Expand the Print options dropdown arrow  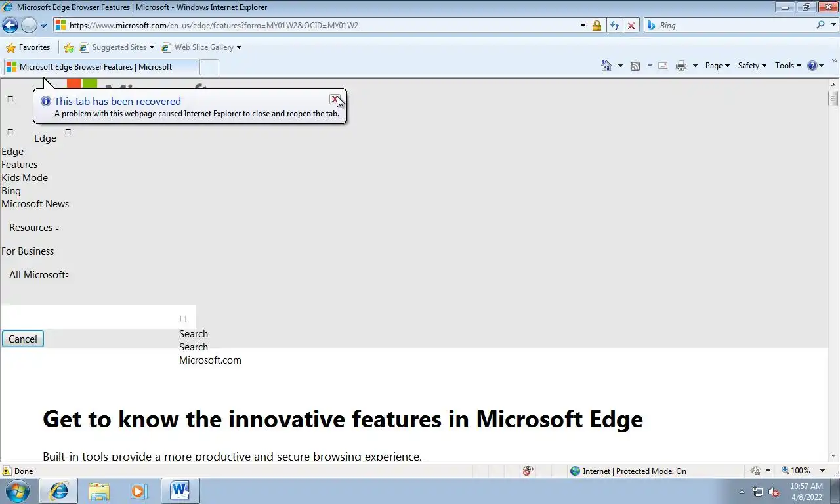(x=695, y=66)
